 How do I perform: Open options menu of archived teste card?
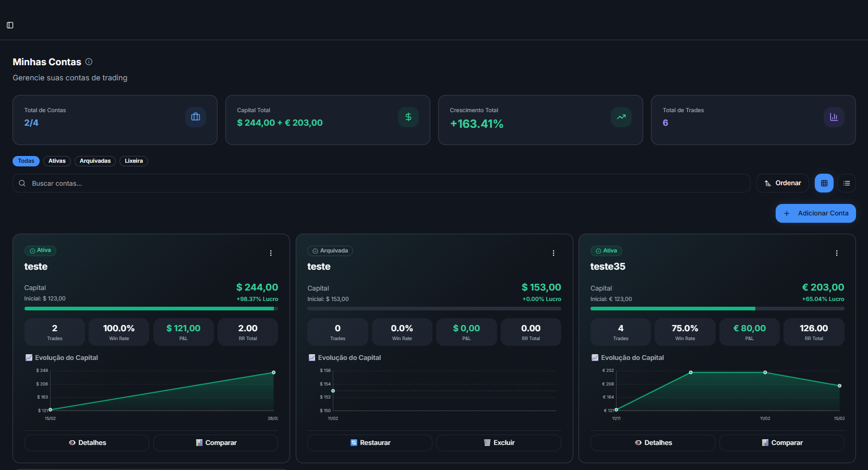click(553, 253)
